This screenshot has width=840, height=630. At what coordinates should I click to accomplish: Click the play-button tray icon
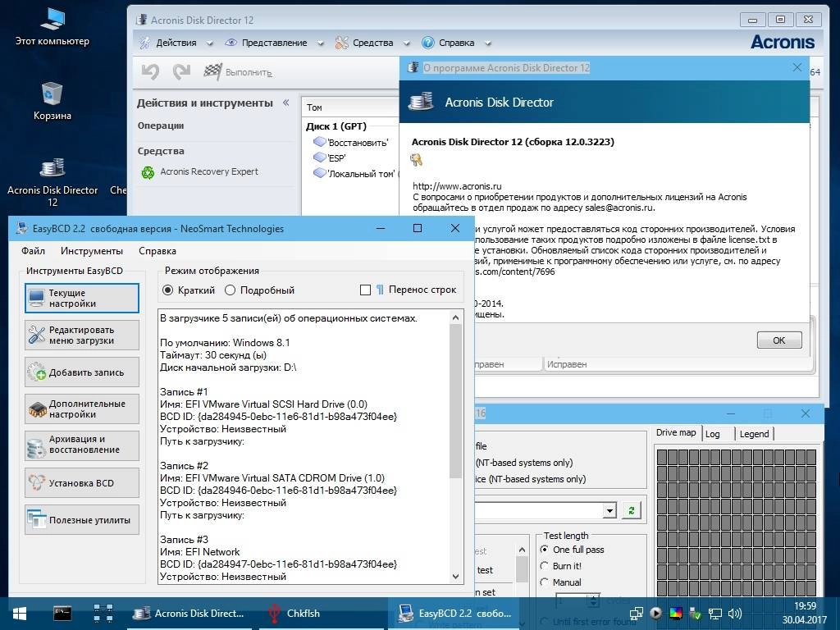[x=655, y=613]
